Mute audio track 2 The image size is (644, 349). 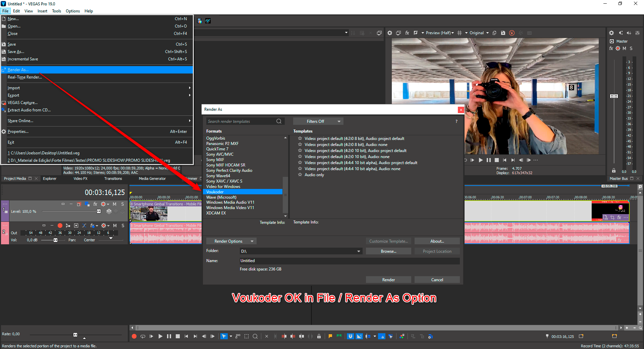(115, 226)
